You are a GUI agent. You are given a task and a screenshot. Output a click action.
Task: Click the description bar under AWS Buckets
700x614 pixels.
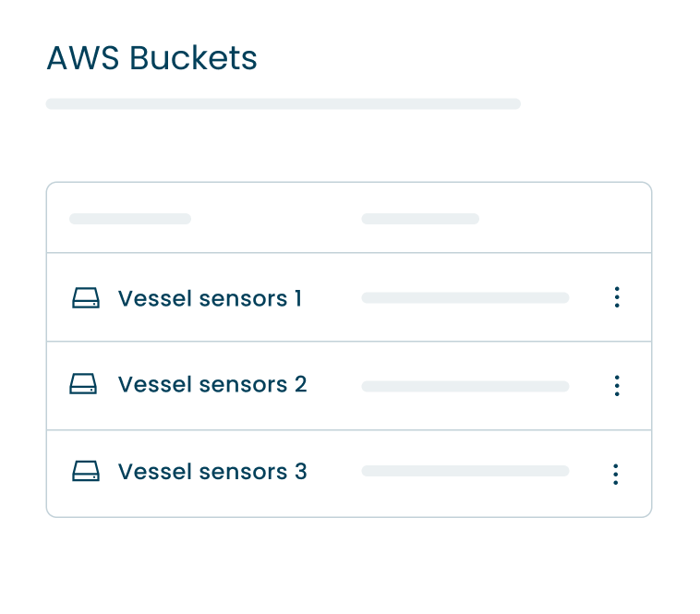click(x=283, y=103)
